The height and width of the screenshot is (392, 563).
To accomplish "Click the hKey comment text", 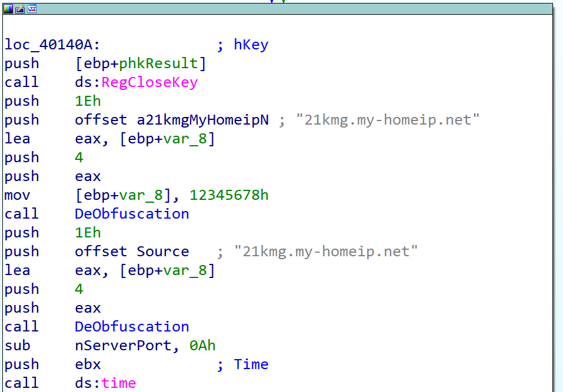I will click(251, 45).
